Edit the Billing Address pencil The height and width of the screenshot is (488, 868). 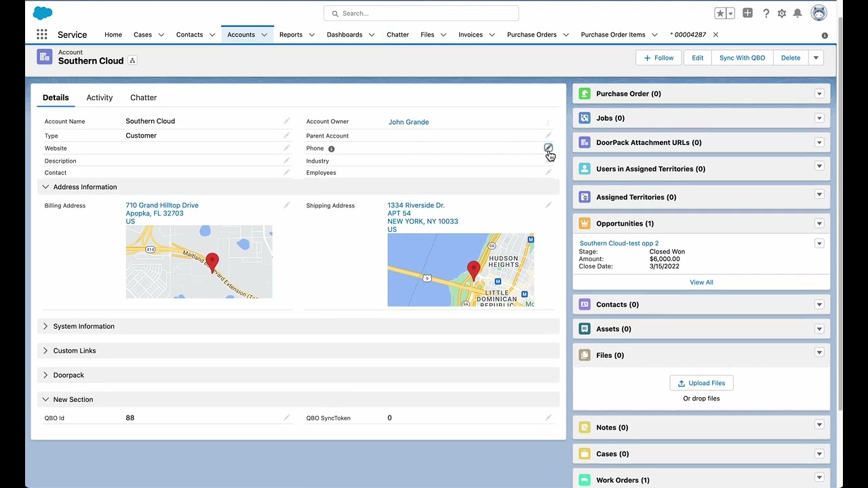click(287, 205)
